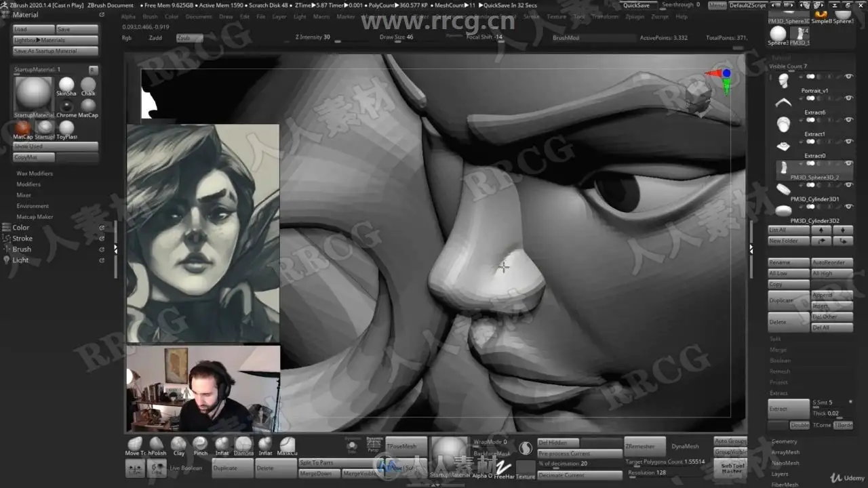Open the Document menu
This screenshot has height=488, width=868.
(199, 16)
